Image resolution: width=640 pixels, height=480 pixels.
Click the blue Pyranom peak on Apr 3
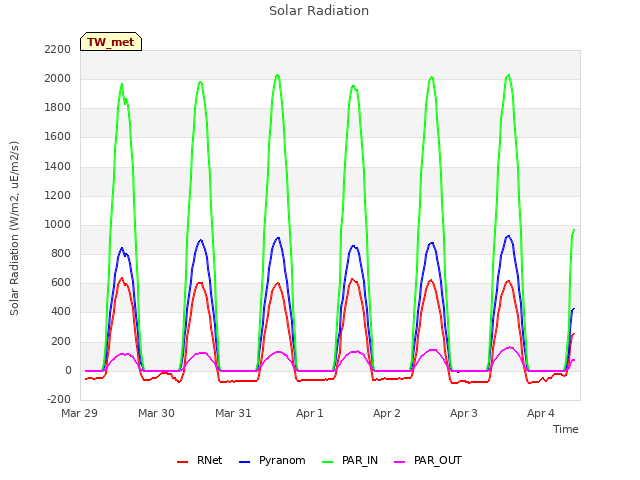(508, 236)
